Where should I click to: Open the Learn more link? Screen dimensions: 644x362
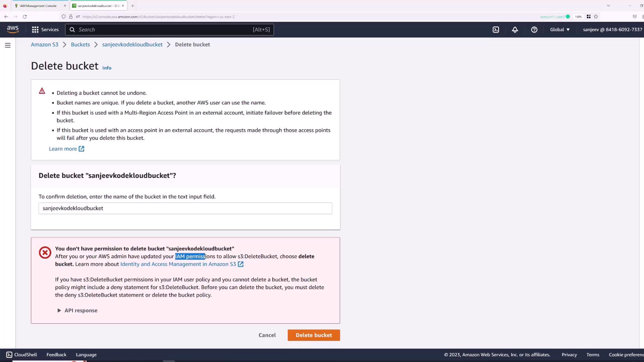coord(63,149)
